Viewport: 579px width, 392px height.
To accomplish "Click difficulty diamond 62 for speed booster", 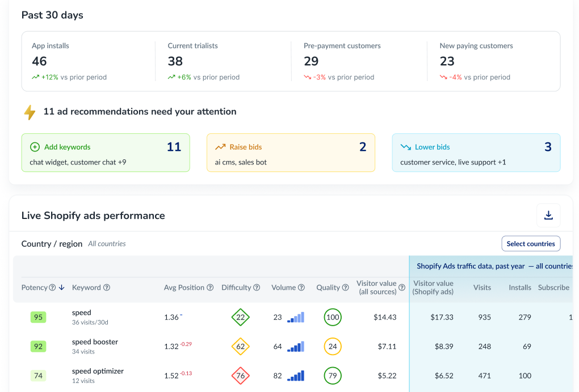I will coord(240,346).
